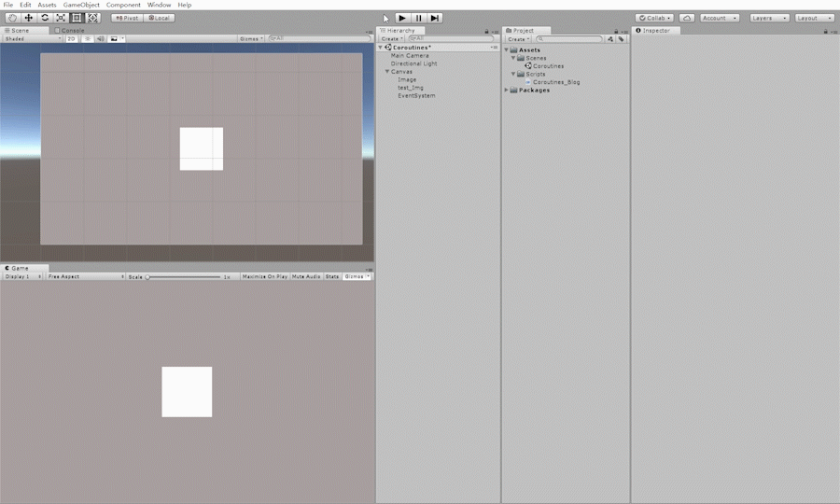
Task: Collapse the Scenes folder
Action: (x=512, y=58)
